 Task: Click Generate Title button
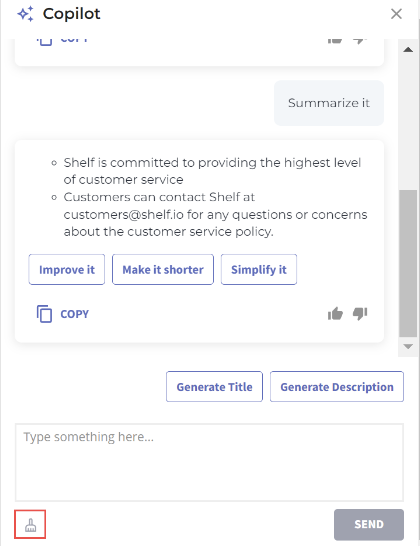click(x=215, y=387)
